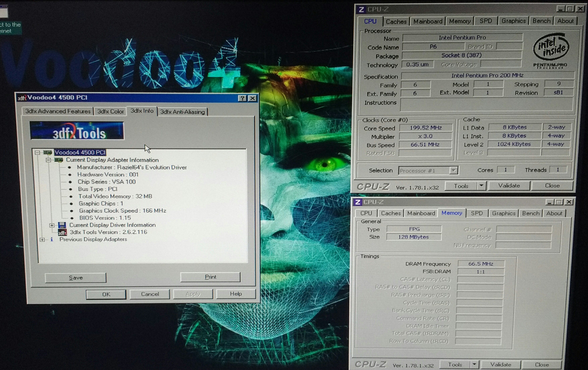588x370 pixels.
Task: Click Close button in upper CPU-Z window
Action: [552, 186]
